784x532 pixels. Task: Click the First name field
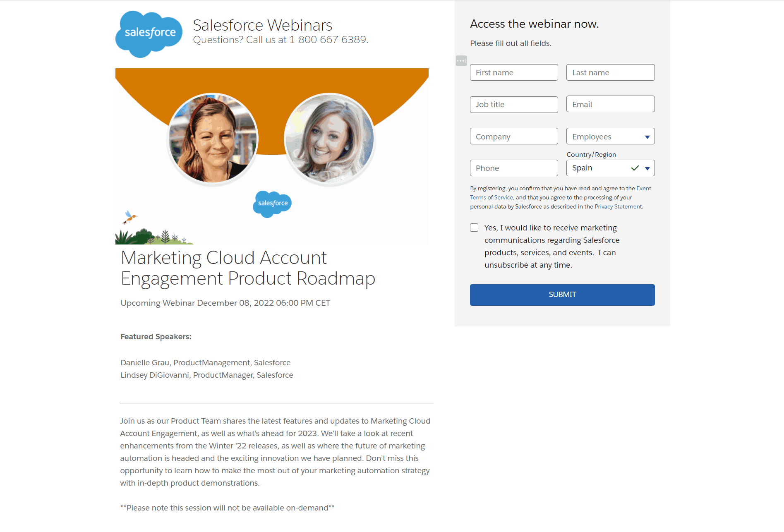pos(514,72)
